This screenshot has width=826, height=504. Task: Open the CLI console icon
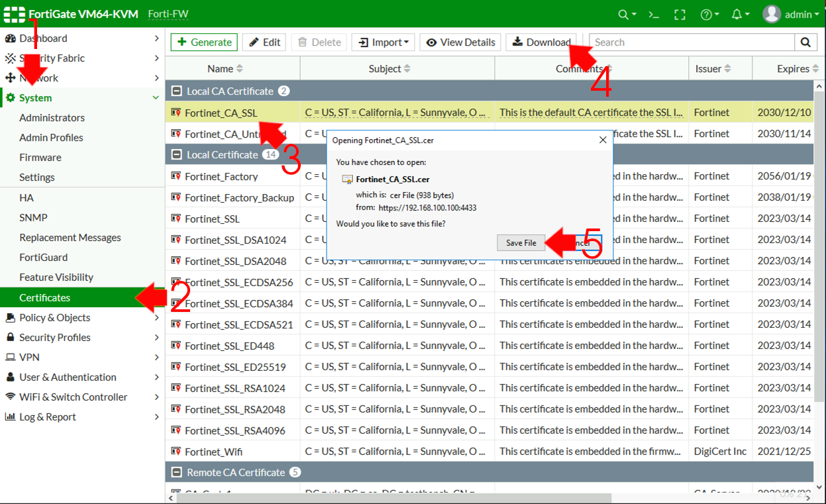point(653,13)
